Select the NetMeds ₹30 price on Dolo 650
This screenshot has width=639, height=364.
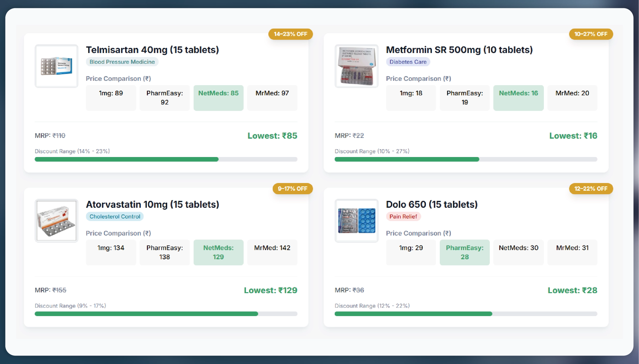[518, 248]
